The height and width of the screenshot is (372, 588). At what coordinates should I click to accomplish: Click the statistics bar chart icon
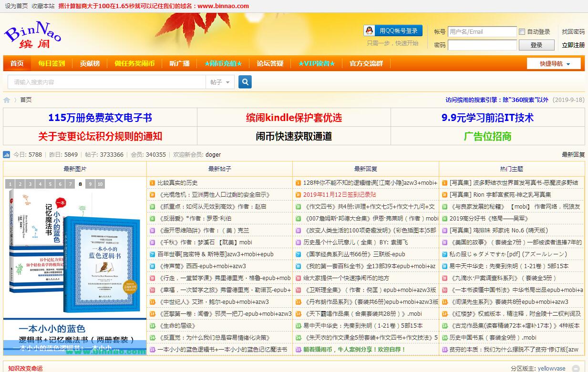[7, 155]
